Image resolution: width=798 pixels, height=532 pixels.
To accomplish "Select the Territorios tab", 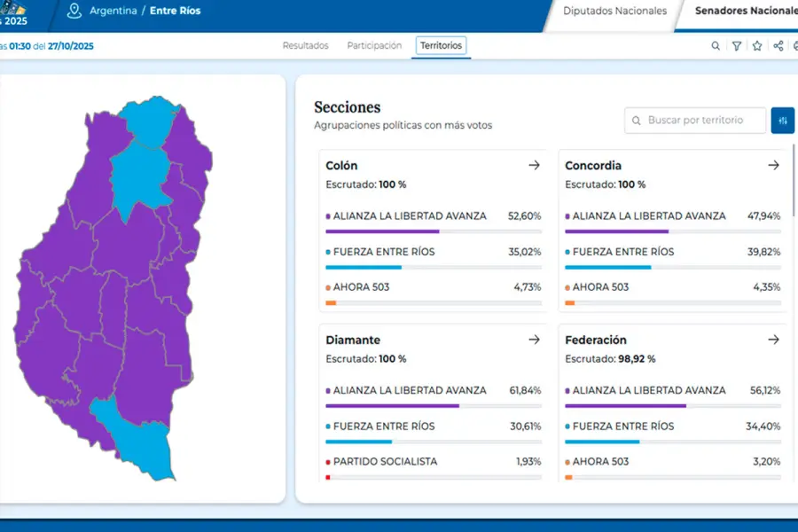I will tap(442, 45).
